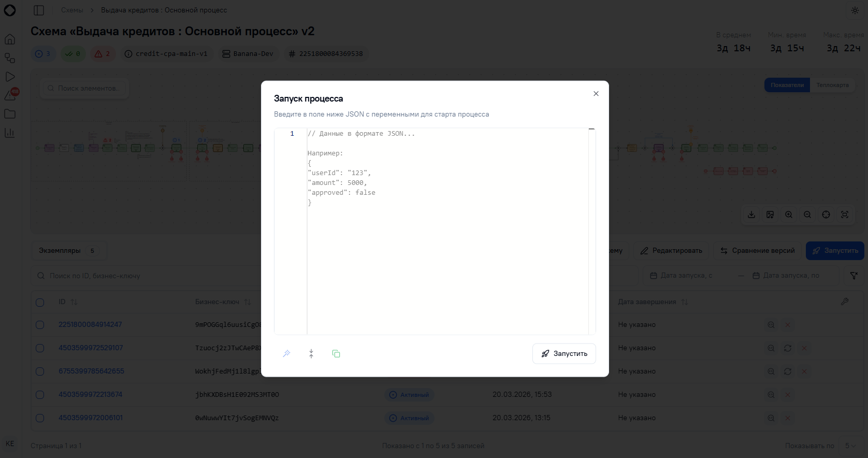Click the download diagram icon

coord(751,214)
